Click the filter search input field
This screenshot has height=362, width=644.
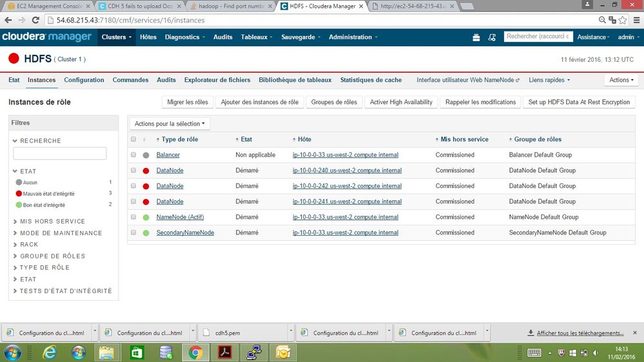click(x=59, y=153)
